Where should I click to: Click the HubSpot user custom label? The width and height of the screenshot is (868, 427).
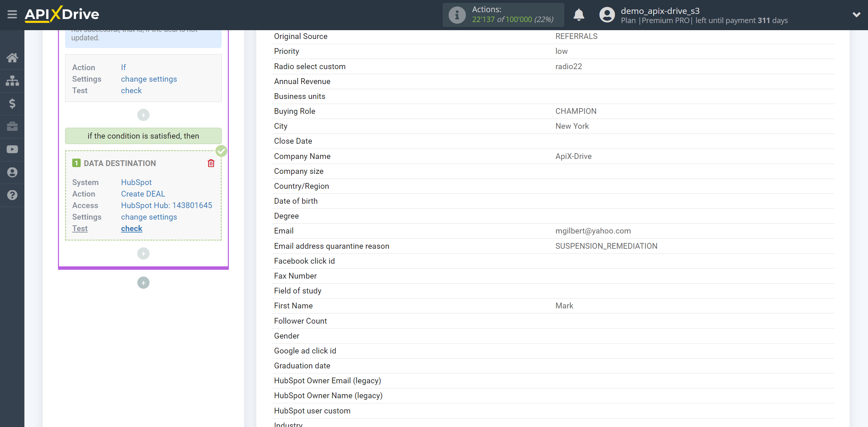coord(312,411)
